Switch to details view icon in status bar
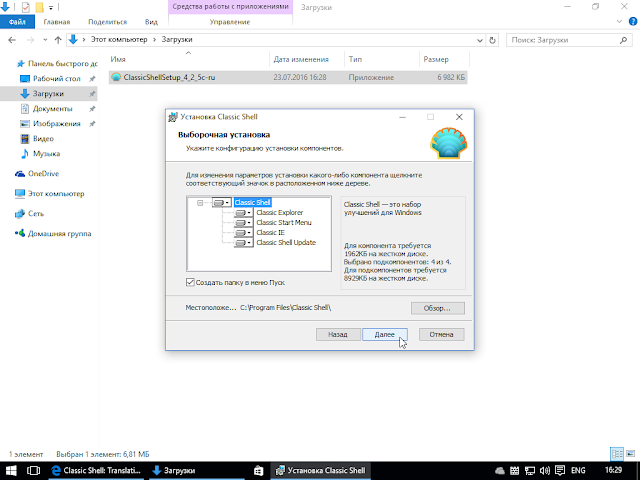The width and height of the screenshot is (640, 480). pyautogui.click(x=617, y=454)
